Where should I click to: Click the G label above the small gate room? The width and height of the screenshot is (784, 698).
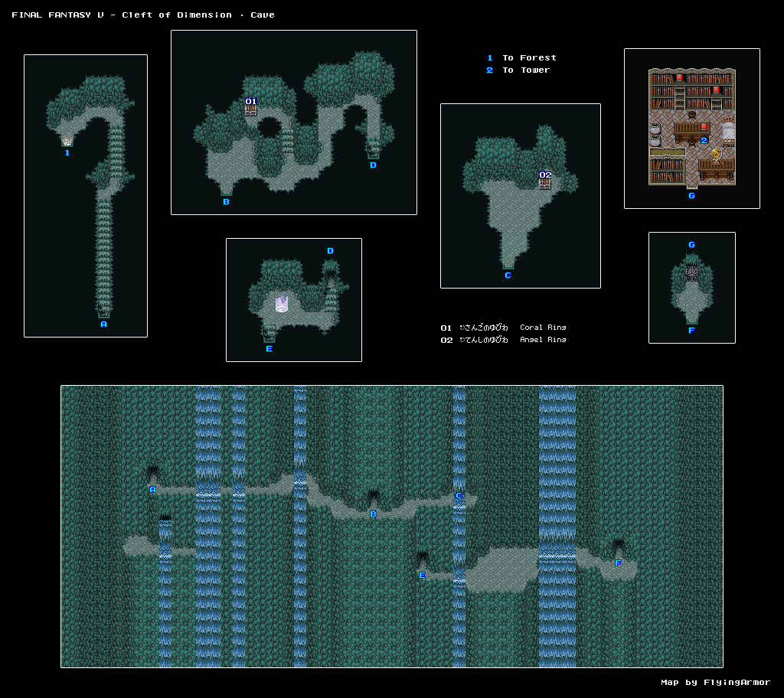click(691, 244)
